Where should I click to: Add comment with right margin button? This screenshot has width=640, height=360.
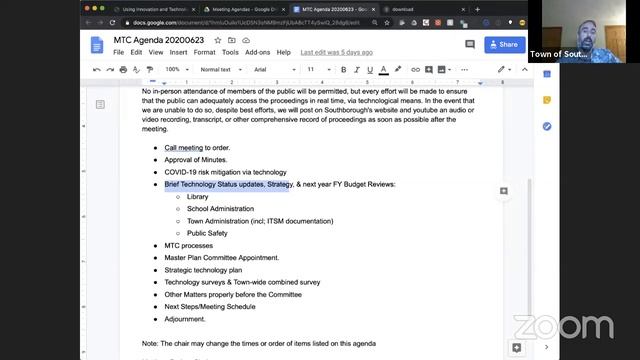(504, 191)
